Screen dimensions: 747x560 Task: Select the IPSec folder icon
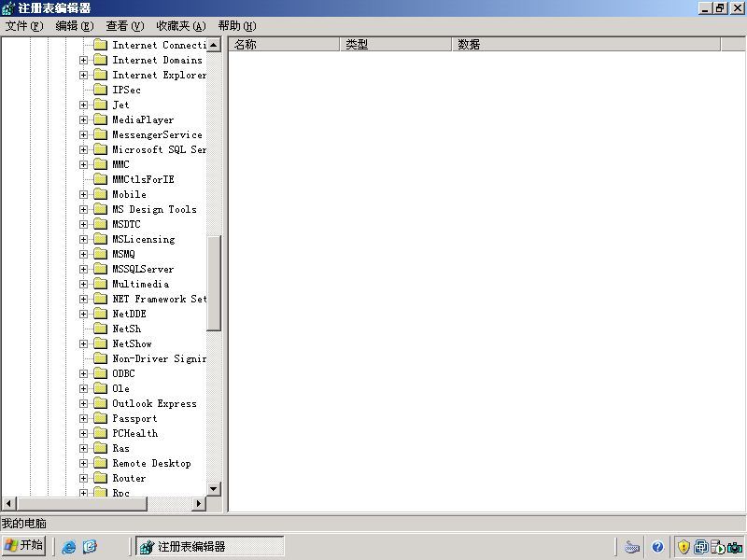[100, 90]
